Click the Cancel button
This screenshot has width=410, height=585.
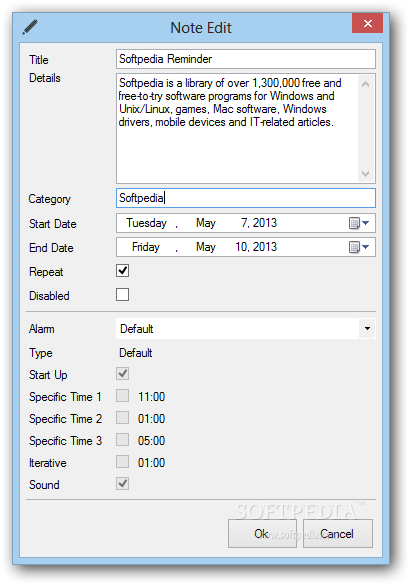click(x=337, y=534)
